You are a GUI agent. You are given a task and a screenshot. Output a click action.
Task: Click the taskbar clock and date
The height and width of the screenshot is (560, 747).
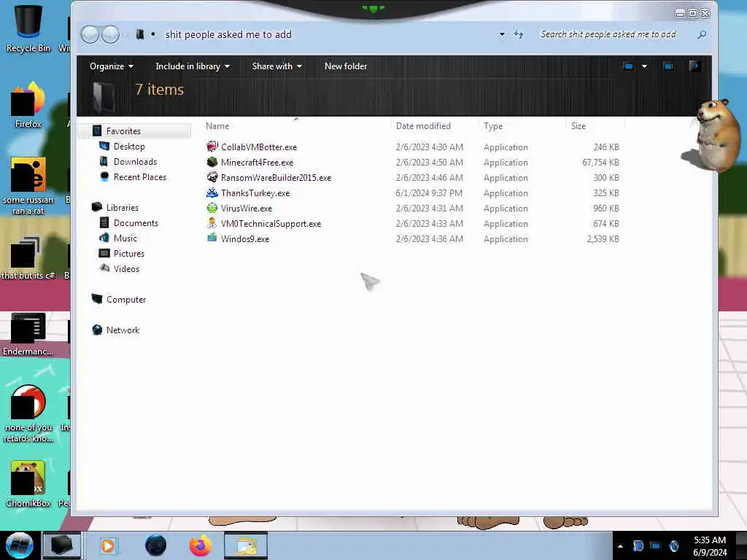pyautogui.click(x=710, y=546)
